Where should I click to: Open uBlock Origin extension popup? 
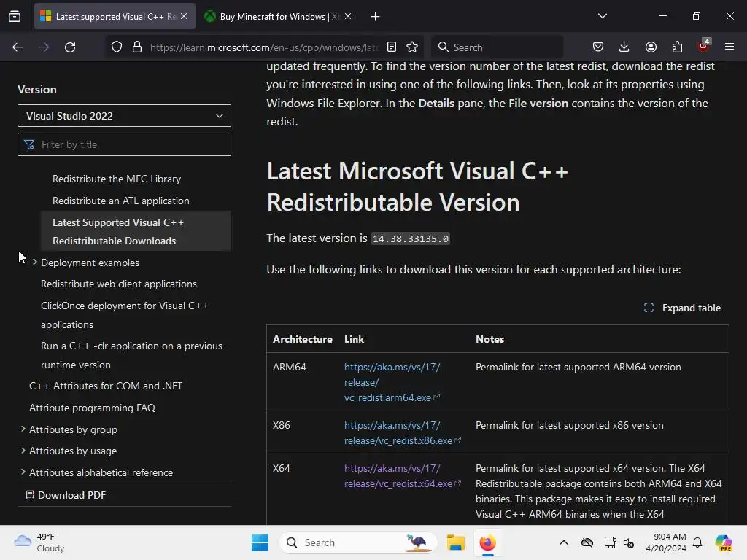pyautogui.click(x=703, y=46)
